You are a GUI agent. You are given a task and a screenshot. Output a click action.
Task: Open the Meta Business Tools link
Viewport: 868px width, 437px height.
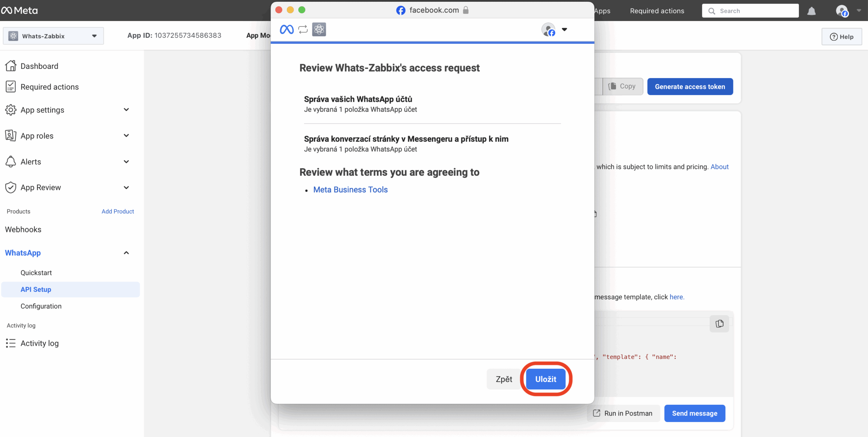coord(350,189)
